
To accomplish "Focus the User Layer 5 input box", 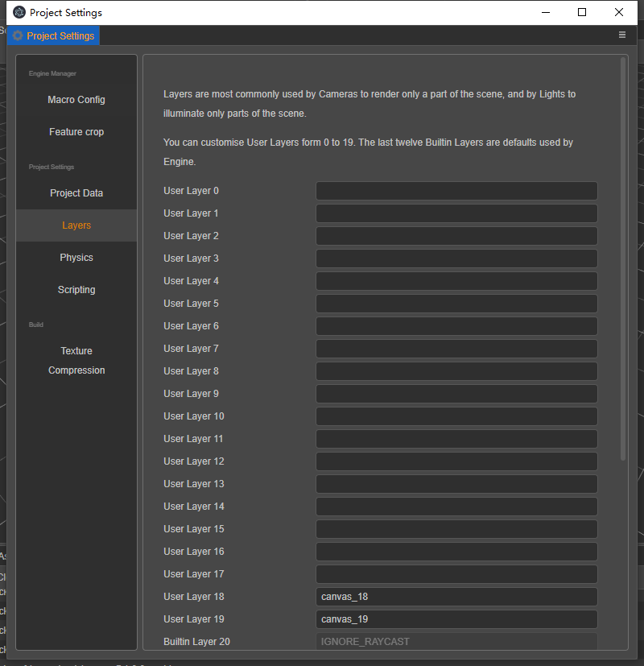I will click(456, 304).
